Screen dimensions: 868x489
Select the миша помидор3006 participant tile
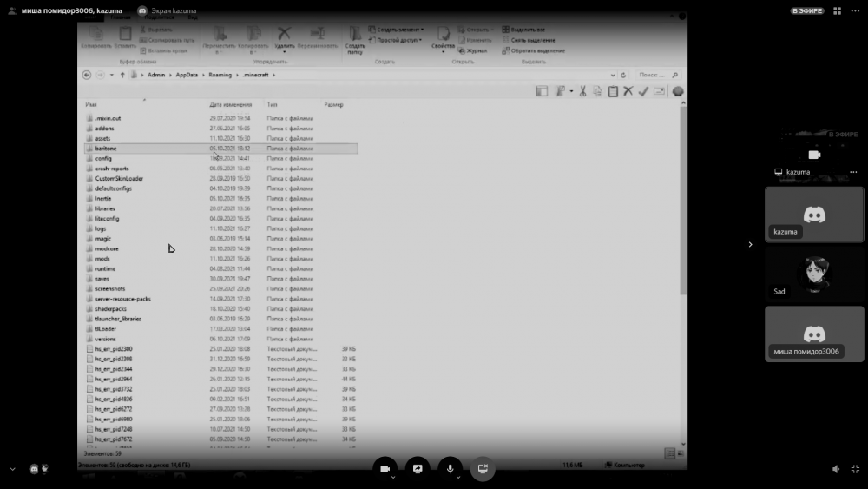[814, 334]
